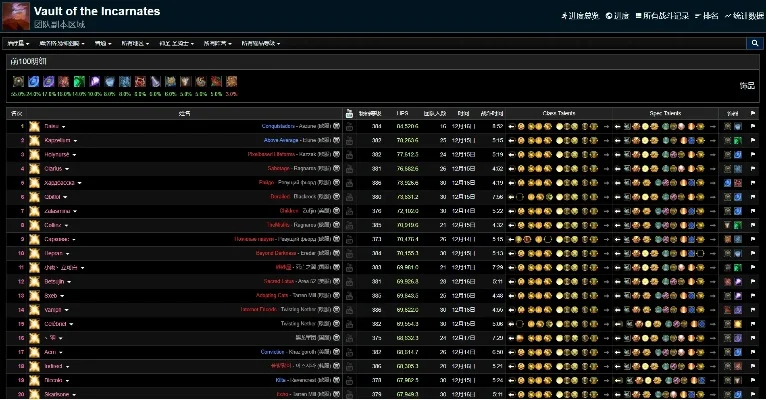Open player Clarius in rank 4
The height and width of the screenshot is (400, 766).
pos(53,169)
